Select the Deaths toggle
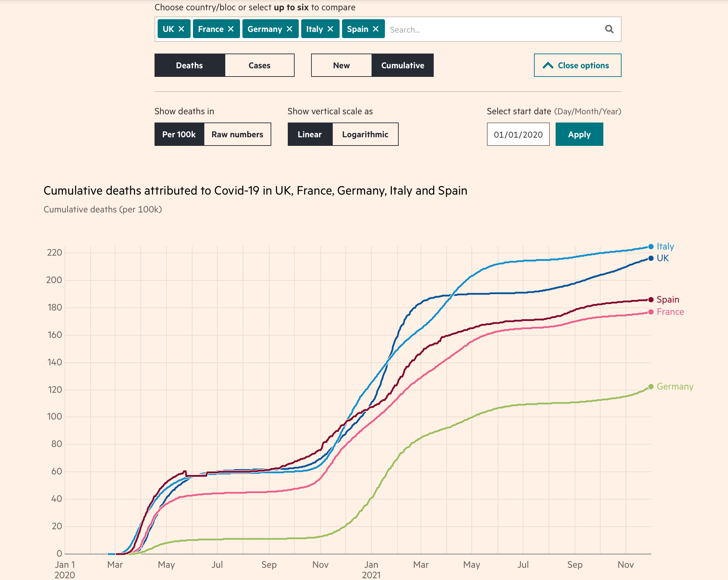Image resolution: width=728 pixels, height=580 pixels. [x=190, y=65]
